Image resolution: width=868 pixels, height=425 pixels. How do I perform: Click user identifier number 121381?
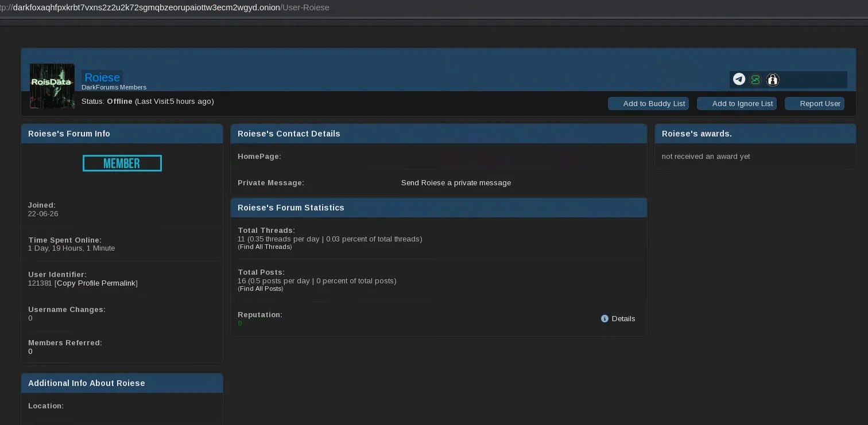coord(40,283)
